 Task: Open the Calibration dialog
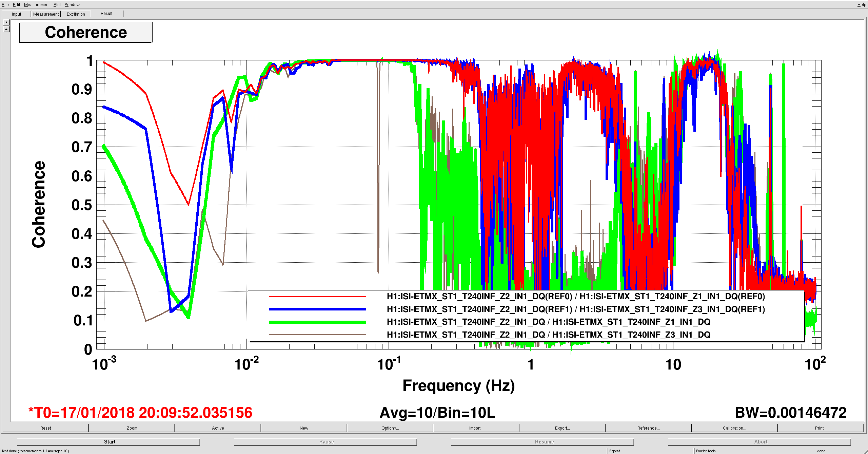734,428
